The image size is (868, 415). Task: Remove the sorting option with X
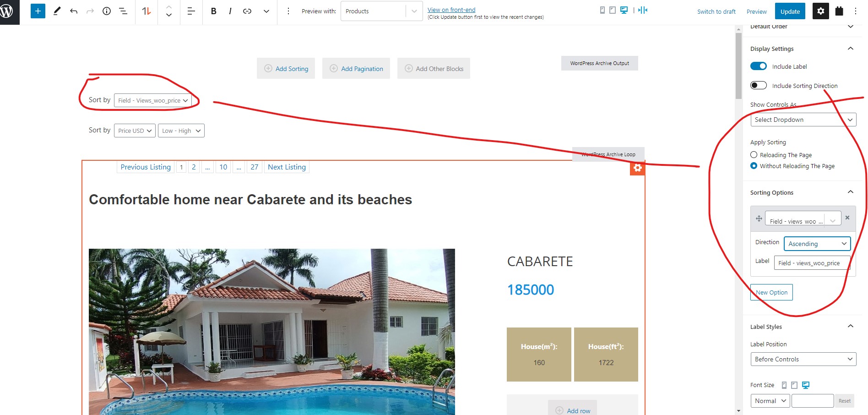(x=847, y=218)
